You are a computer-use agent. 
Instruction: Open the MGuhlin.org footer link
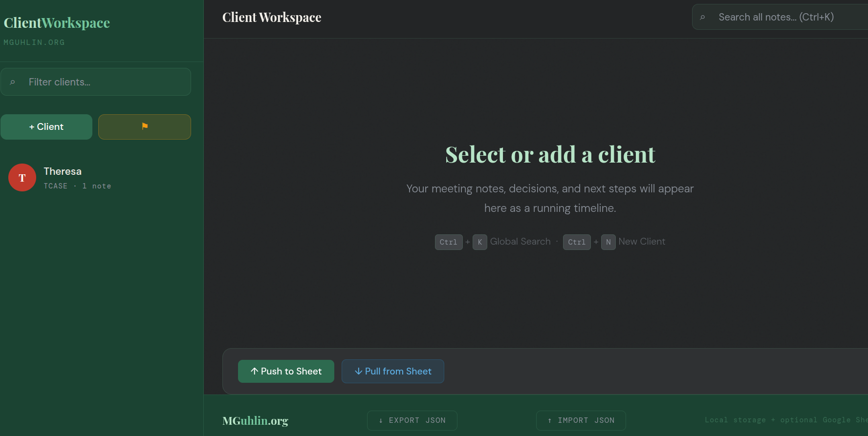click(255, 420)
